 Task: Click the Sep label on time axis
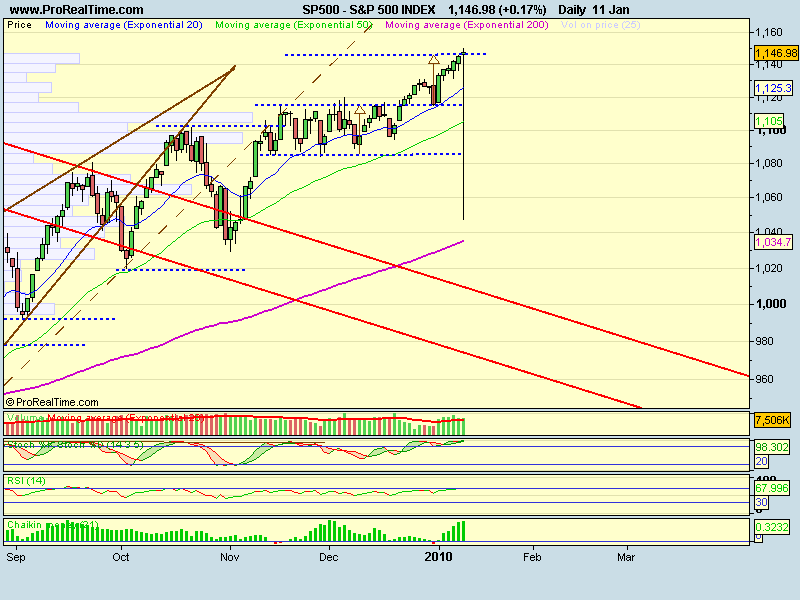pos(16,557)
